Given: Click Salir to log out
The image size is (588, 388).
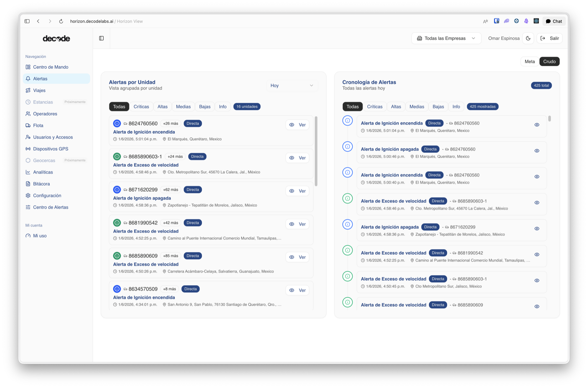Looking at the screenshot, I should (550, 38).
